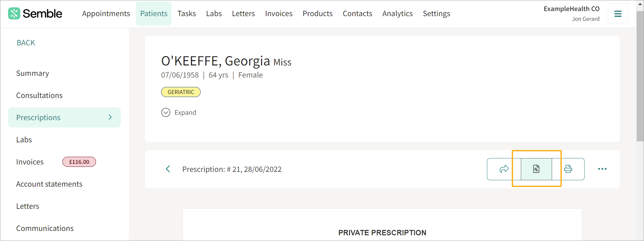Click the Rx prescription document icon
Image resolution: width=644 pixels, height=241 pixels.
coord(536,169)
